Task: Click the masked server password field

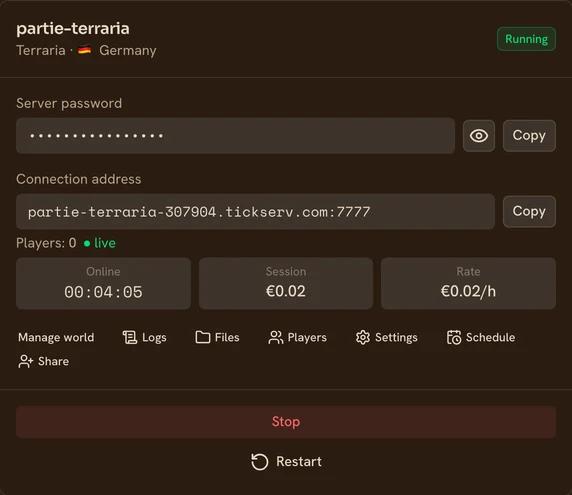Action: click(235, 136)
